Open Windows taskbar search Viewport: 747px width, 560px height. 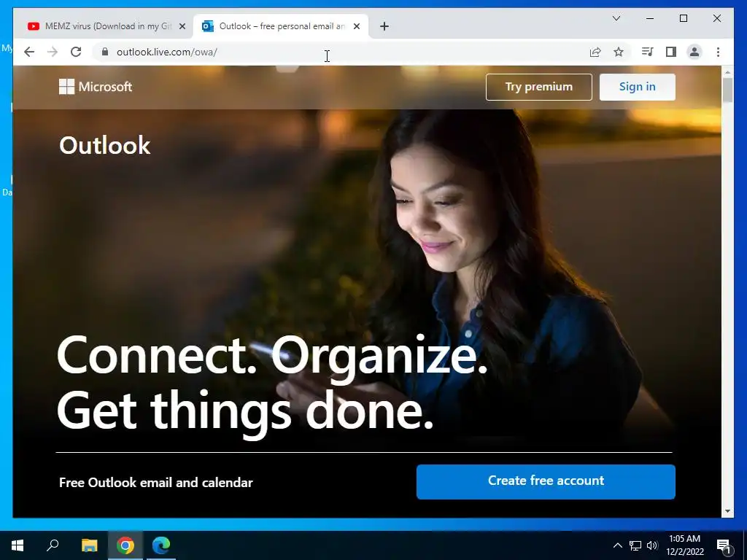(53, 545)
